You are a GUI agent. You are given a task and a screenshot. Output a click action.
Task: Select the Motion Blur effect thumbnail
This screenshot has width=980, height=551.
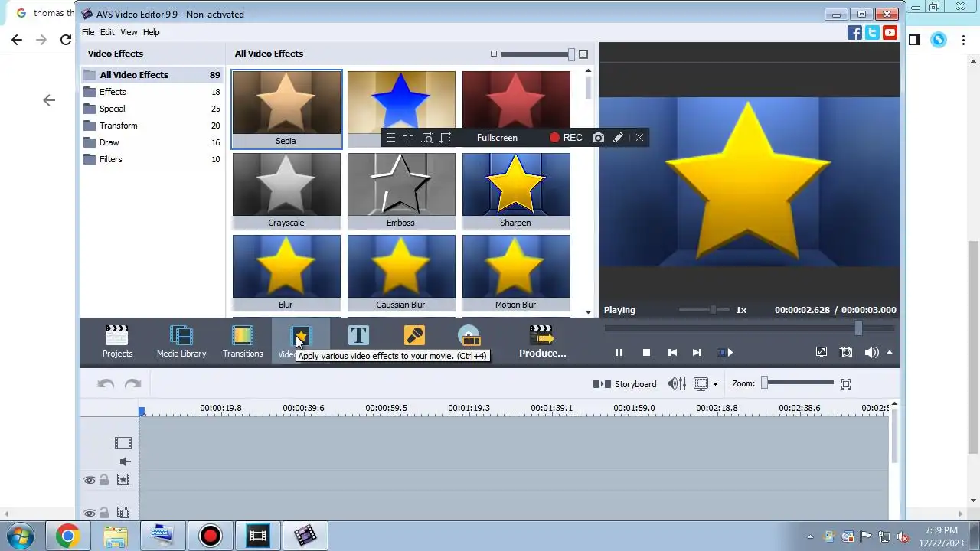tap(516, 272)
